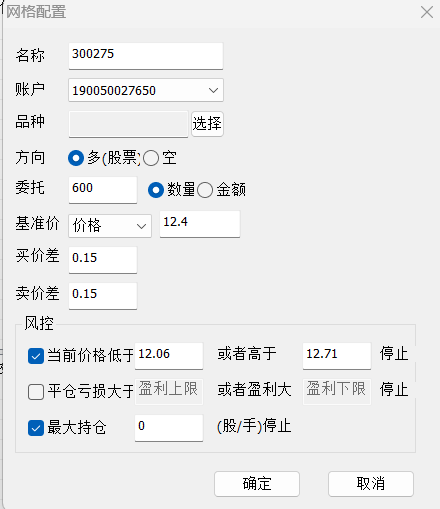Click the 卖价差 input field
The height and width of the screenshot is (509, 440).
point(103,296)
